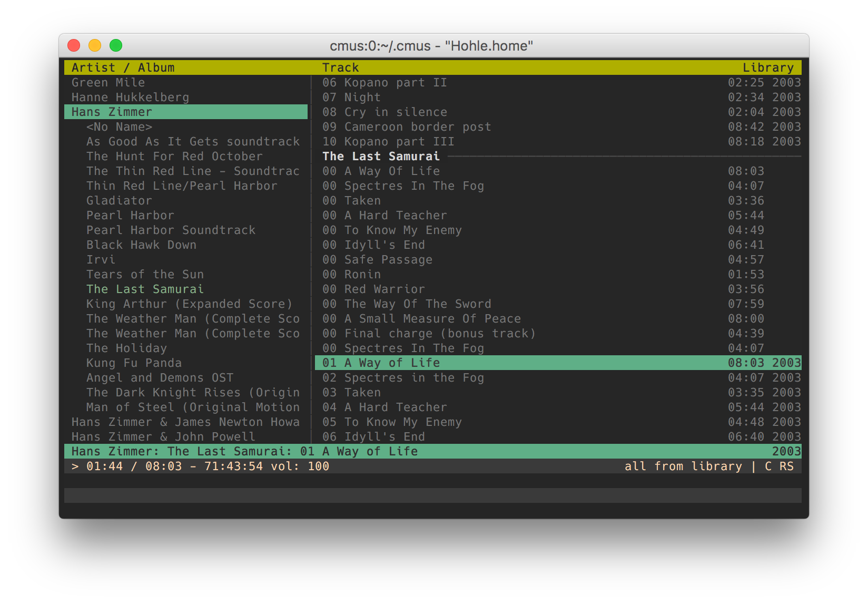Click the Track column header
The image size is (868, 603).
341,67
